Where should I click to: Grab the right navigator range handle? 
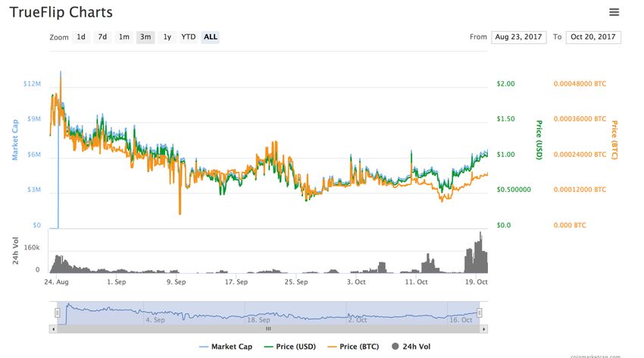(479, 313)
